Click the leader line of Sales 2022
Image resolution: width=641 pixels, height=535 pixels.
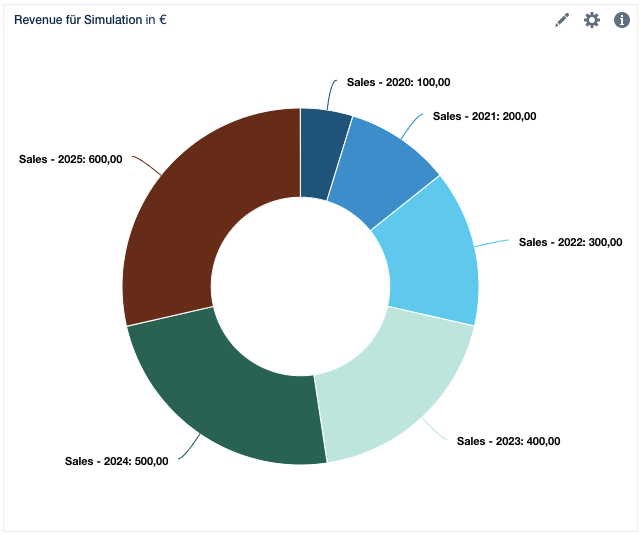[x=492, y=243]
